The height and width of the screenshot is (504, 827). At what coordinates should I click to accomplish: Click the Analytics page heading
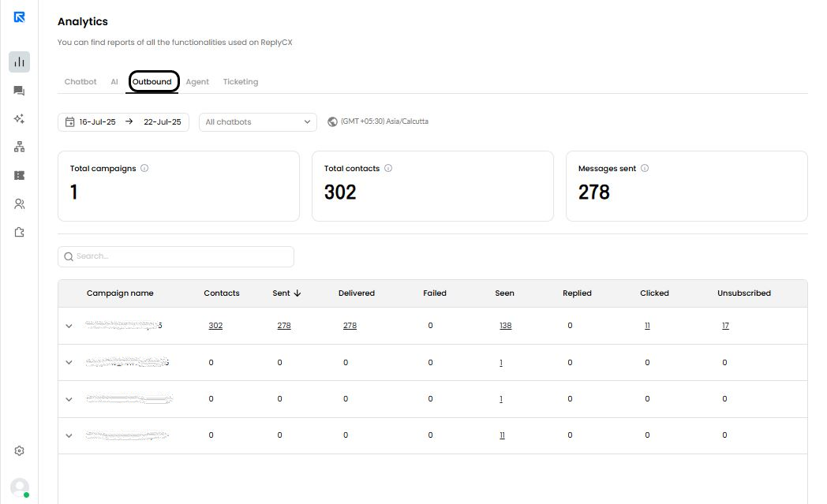point(83,21)
